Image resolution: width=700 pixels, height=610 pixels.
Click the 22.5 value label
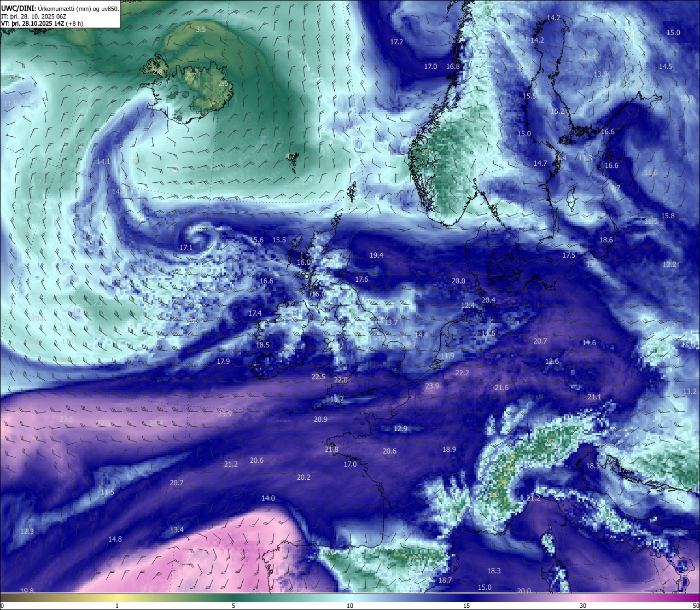(x=318, y=376)
